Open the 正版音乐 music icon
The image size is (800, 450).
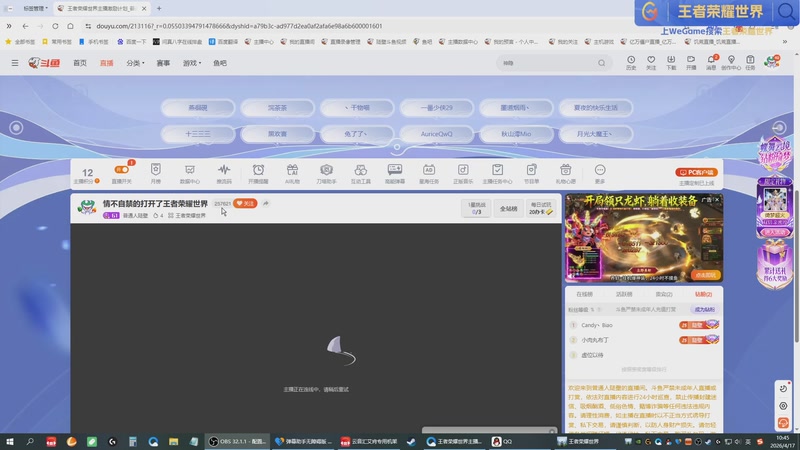click(463, 173)
